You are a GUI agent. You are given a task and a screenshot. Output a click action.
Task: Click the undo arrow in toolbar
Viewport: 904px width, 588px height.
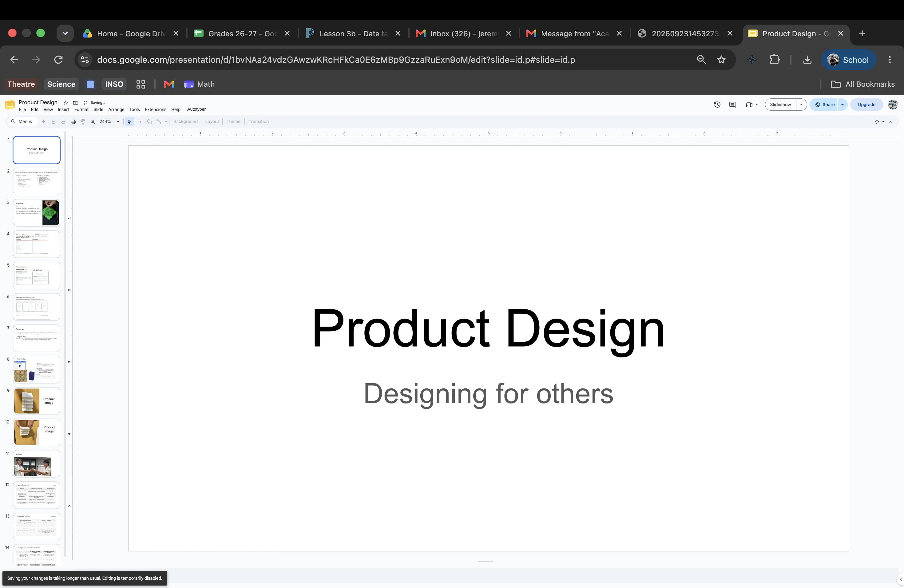pyautogui.click(x=54, y=121)
